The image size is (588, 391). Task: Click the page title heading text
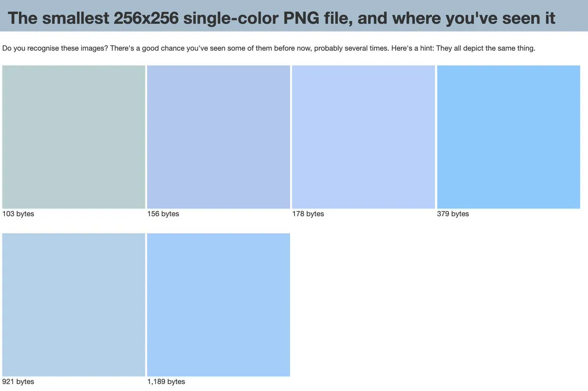click(282, 18)
